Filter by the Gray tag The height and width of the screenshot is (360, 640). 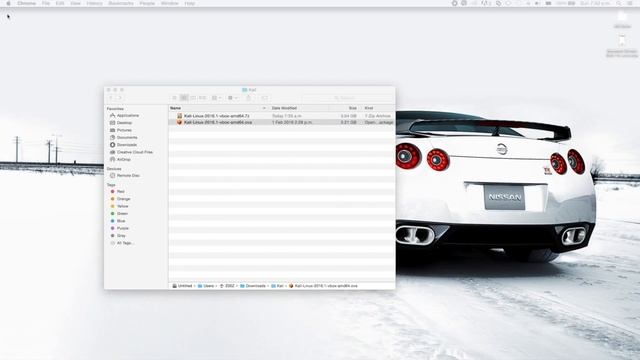tap(118, 236)
